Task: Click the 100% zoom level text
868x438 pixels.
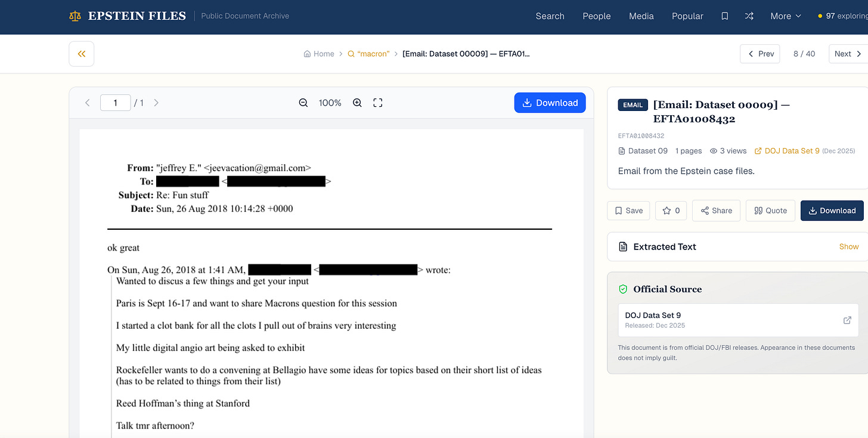Action: click(x=330, y=103)
